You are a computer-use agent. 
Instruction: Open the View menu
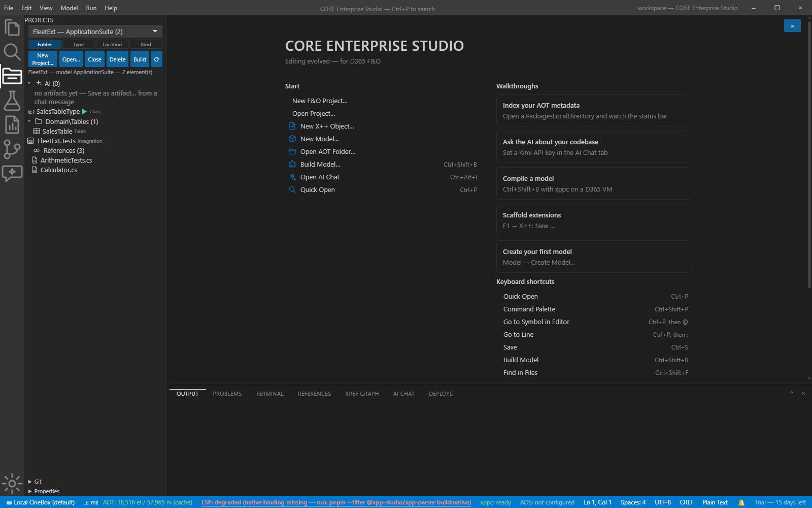coord(46,8)
